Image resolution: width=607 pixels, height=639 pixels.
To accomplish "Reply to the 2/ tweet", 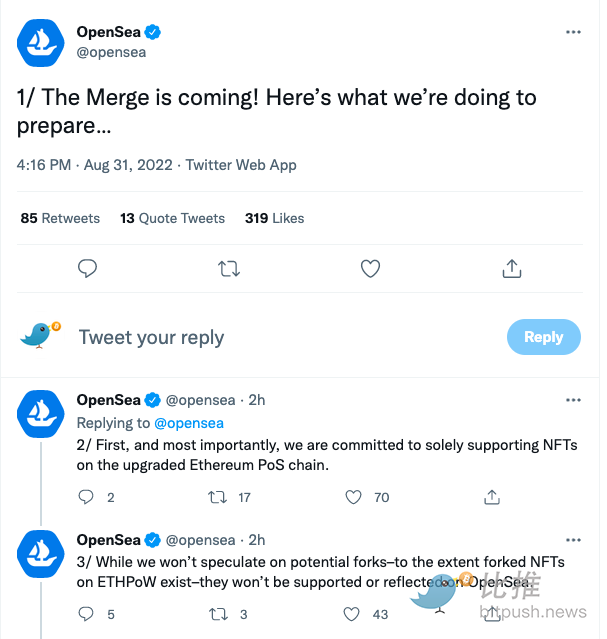I will pos(86,497).
